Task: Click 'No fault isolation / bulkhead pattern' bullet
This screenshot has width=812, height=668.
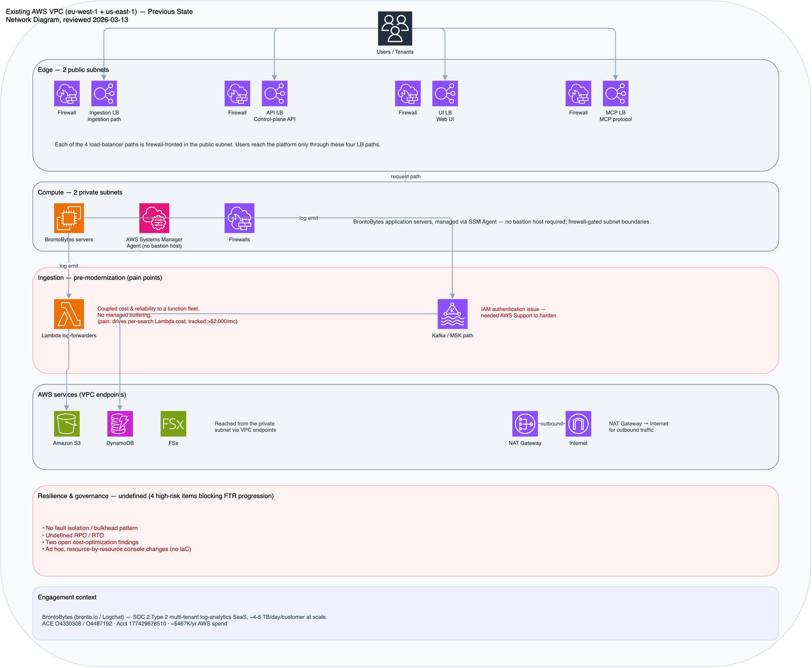Action: (x=90, y=529)
